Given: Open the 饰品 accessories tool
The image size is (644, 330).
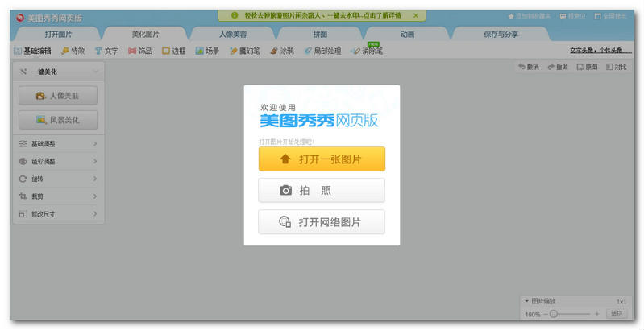Looking at the screenshot, I should [140, 52].
